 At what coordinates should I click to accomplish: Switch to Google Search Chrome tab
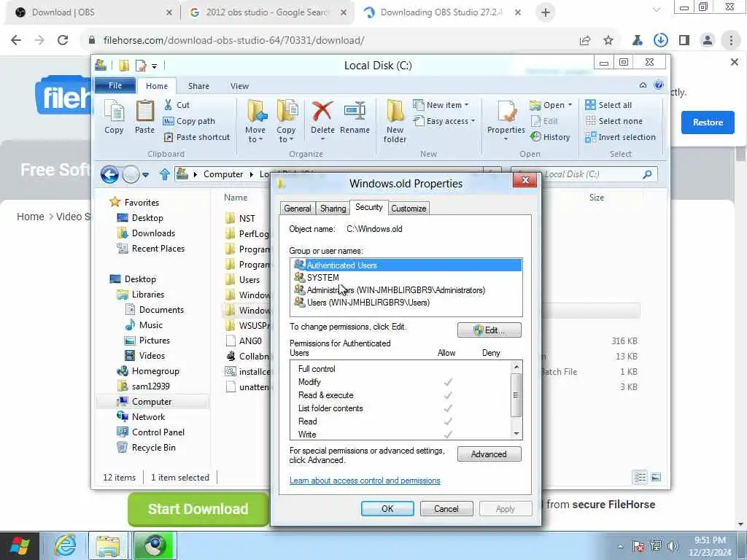click(268, 12)
